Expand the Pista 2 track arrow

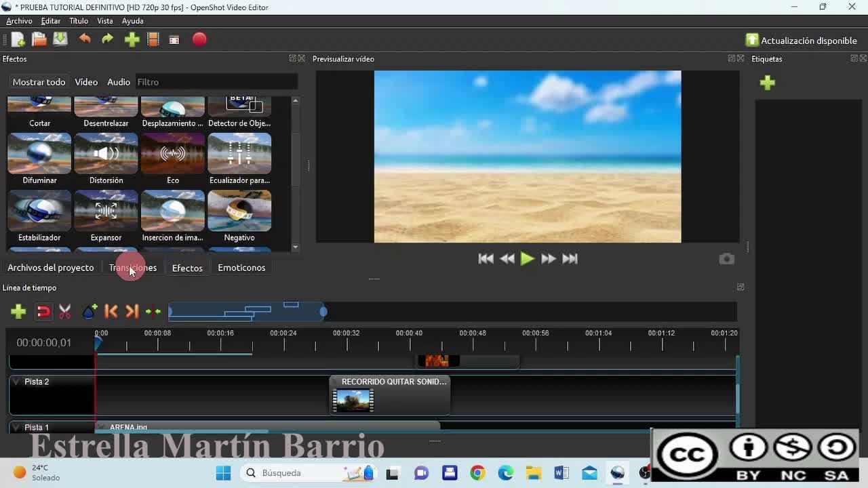coord(16,382)
